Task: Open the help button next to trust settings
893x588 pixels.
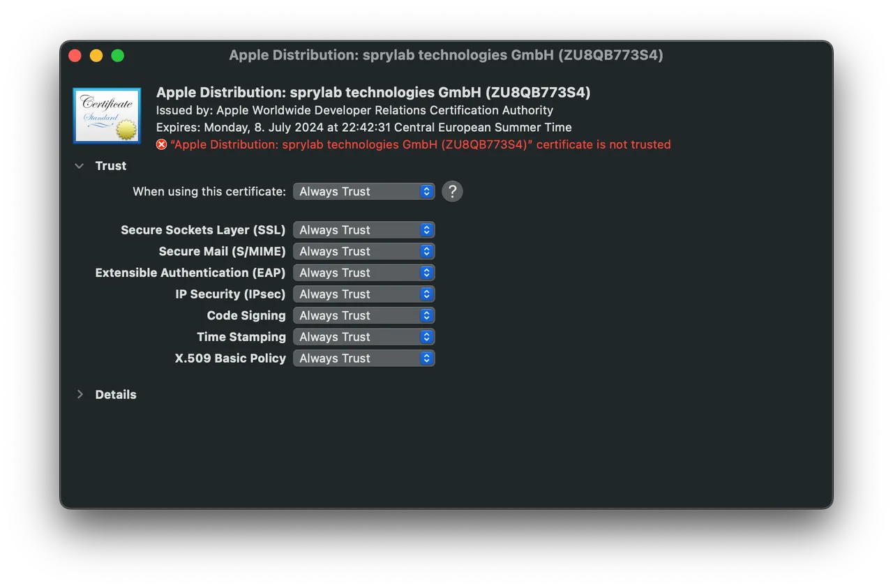Action: [452, 190]
